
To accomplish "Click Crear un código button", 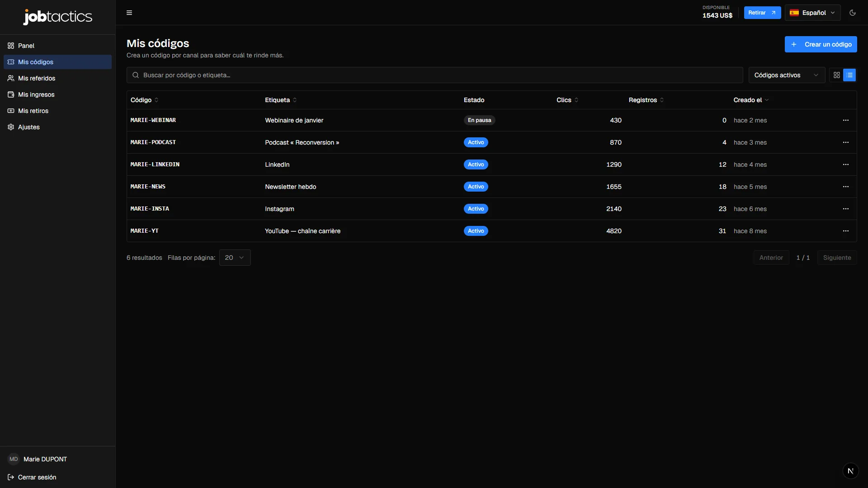I will pos(821,44).
